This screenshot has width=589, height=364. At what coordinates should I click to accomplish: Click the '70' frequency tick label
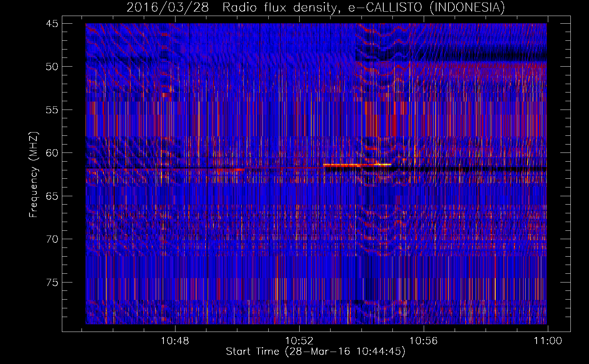pos(52,239)
